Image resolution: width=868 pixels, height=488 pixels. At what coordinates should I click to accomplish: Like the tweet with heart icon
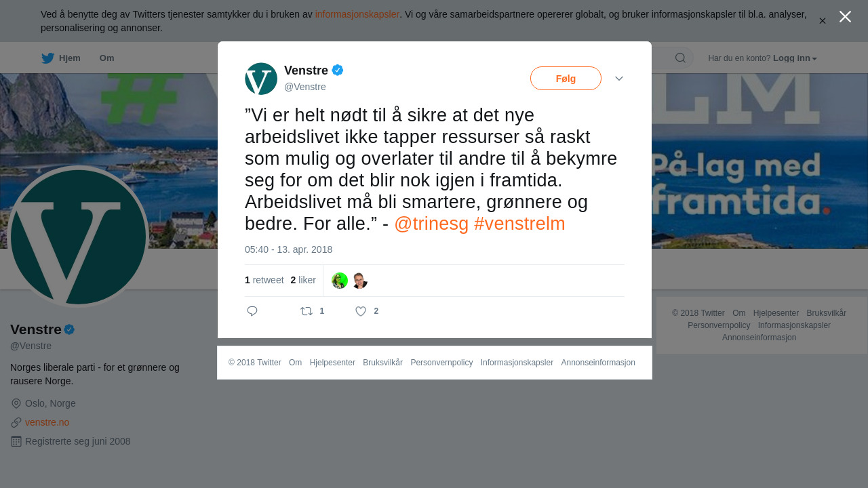click(361, 311)
